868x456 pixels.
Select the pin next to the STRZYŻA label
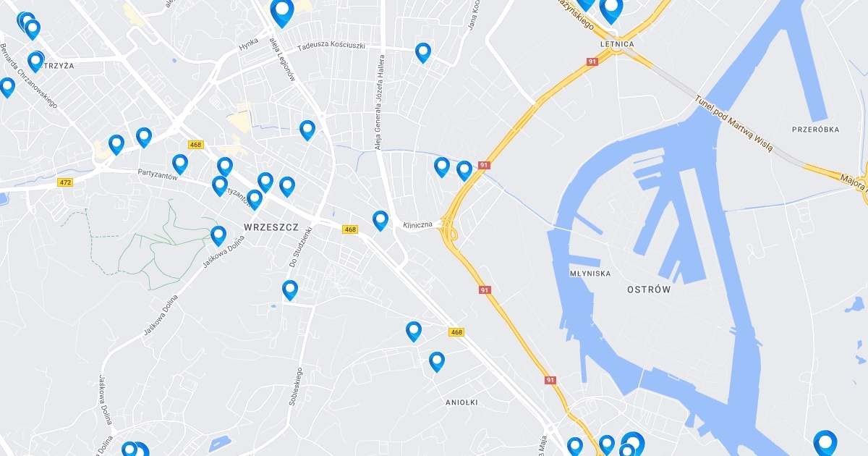[35, 62]
